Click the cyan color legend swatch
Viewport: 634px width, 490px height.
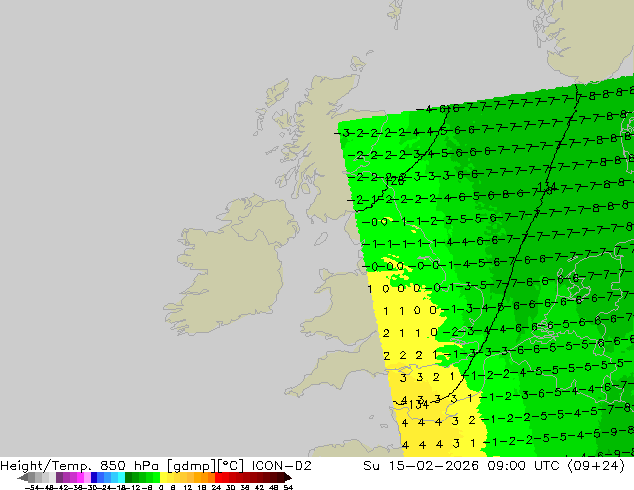[x=121, y=477]
